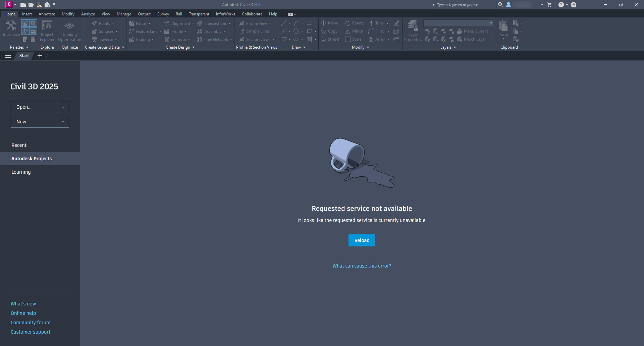Image resolution: width=644 pixels, height=346 pixels.
Task: Activate the Copy tool
Action: [x=330, y=31]
